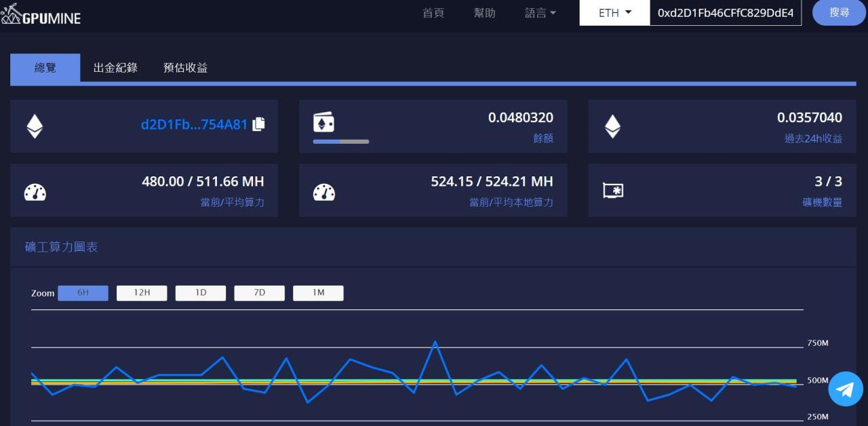Click the Ethereum icon on the balance card
868x426 pixels.
(35, 125)
